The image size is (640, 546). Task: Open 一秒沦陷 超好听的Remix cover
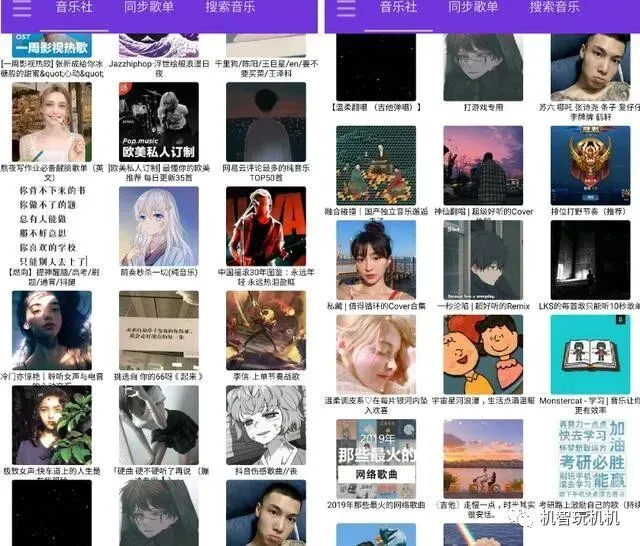pos(483,260)
